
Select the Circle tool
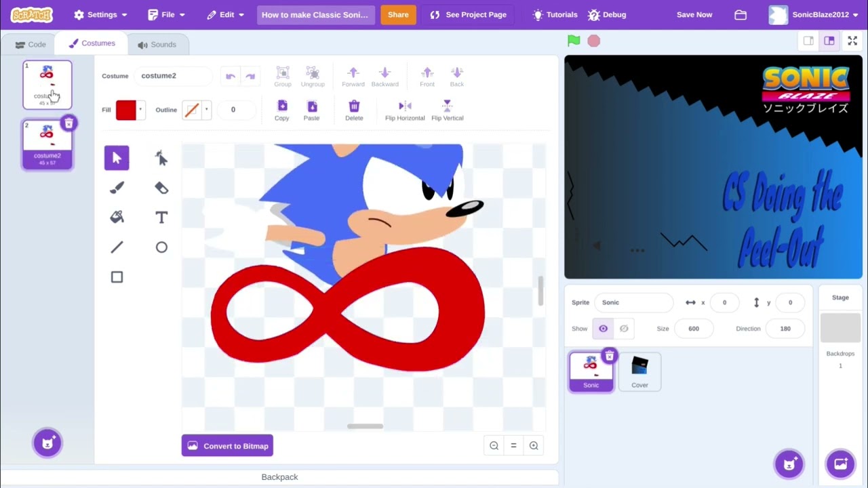coord(161,247)
